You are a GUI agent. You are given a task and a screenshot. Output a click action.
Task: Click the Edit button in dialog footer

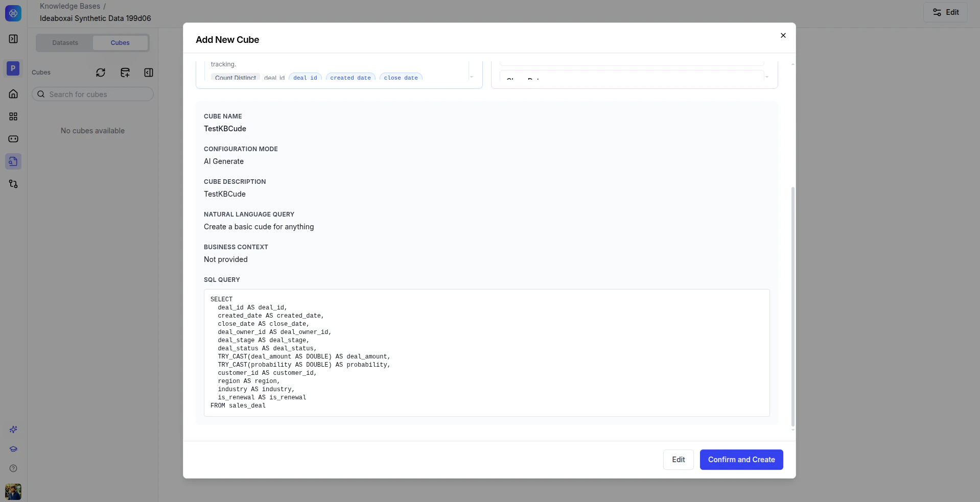[x=678, y=460]
